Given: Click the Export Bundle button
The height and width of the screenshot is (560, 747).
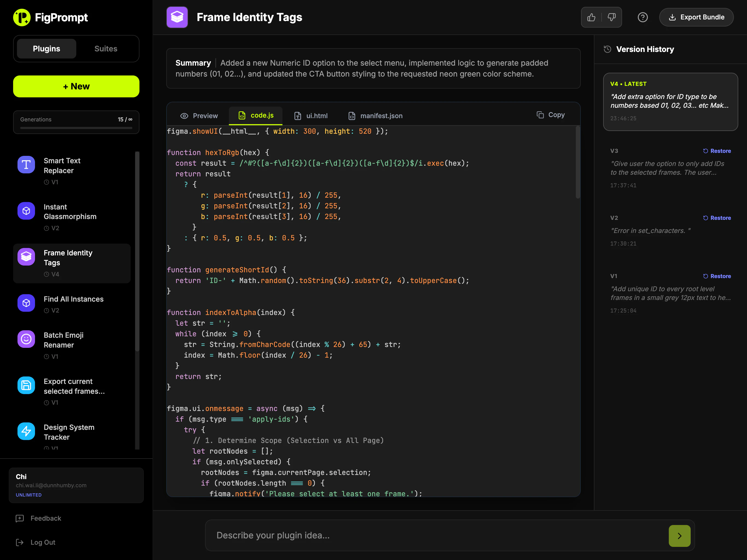Looking at the screenshot, I should point(696,17).
